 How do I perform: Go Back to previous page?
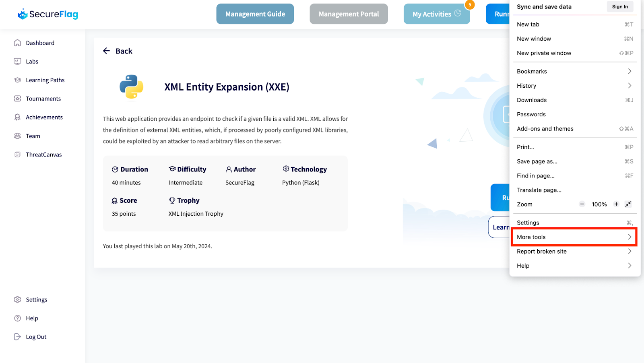pyautogui.click(x=118, y=51)
